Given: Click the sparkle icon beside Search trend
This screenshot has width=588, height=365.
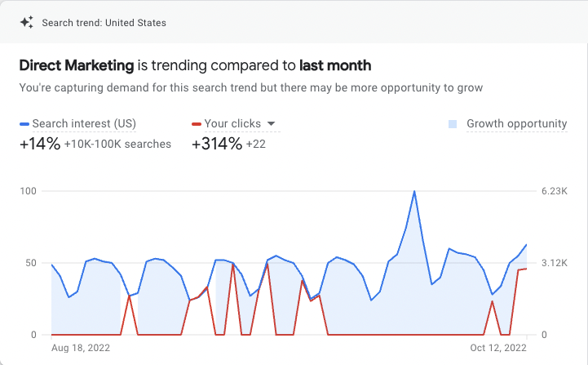Looking at the screenshot, I should (x=26, y=23).
